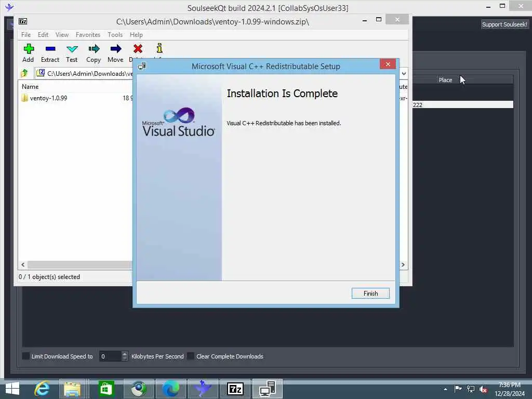The height and width of the screenshot is (399, 532).
Task: Click the Soulseek bird icon in title bar
Action: point(9,7)
